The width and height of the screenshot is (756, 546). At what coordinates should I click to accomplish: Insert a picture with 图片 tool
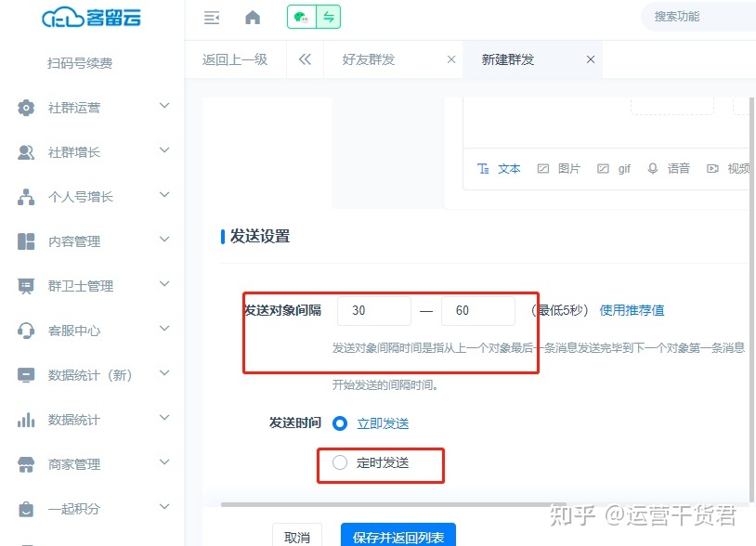click(x=559, y=169)
